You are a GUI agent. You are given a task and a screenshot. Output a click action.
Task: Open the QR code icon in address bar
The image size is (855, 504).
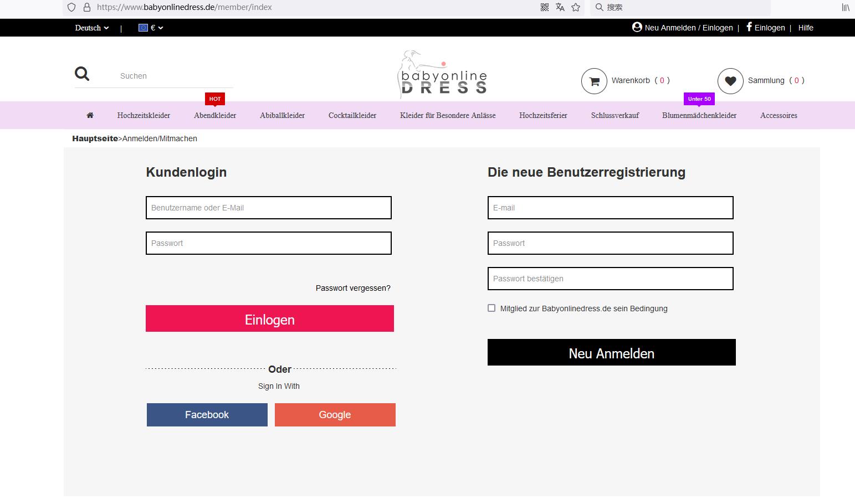[544, 7]
